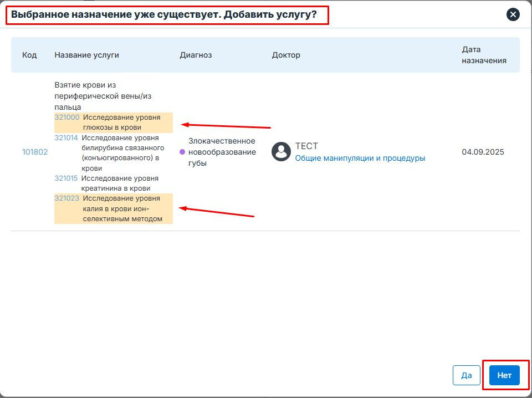Open service code 321023 link
The image size is (532, 398).
[67, 198]
